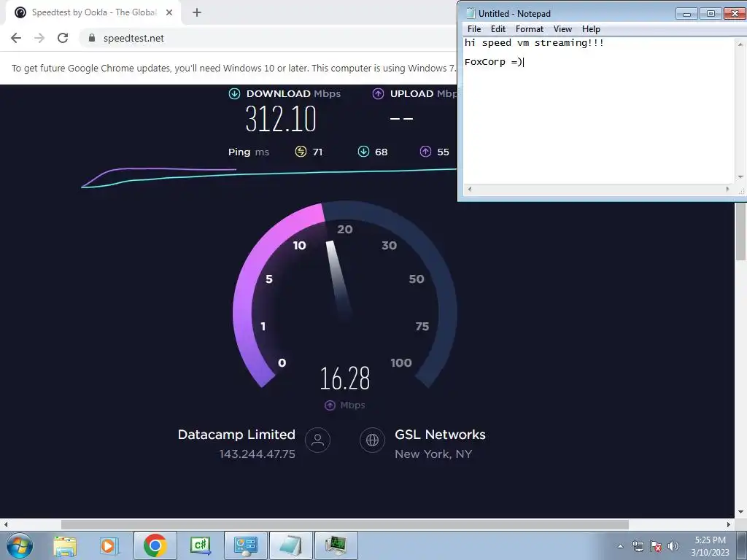Click the volume speaker tray icon
747x560 pixels.
(x=673, y=546)
